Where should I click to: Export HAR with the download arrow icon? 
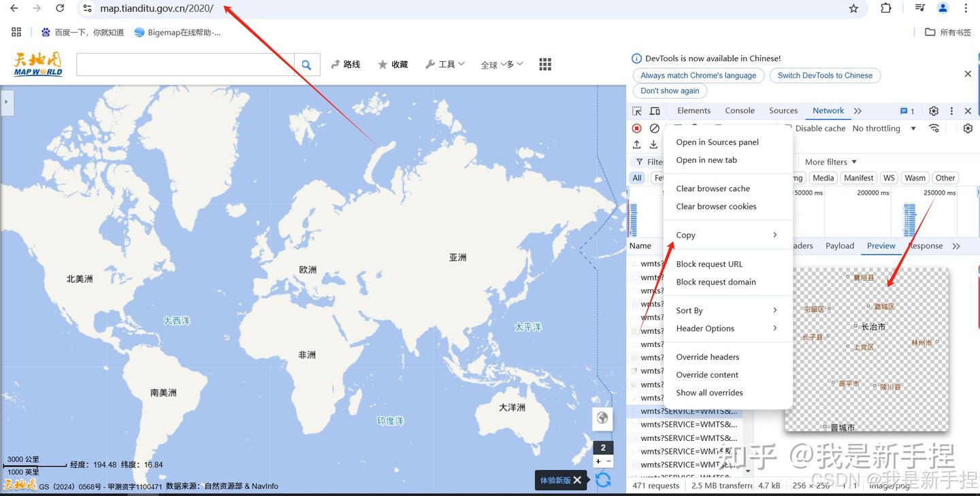click(x=653, y=144)
